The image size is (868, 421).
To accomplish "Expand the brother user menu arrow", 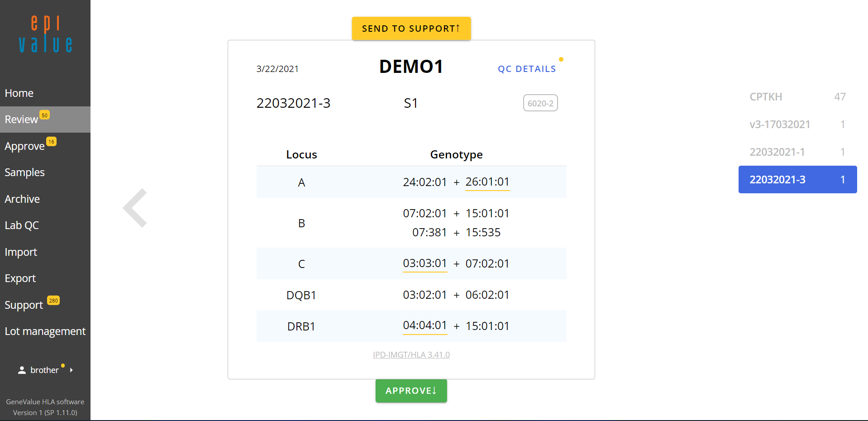I will tap(72, 370).
